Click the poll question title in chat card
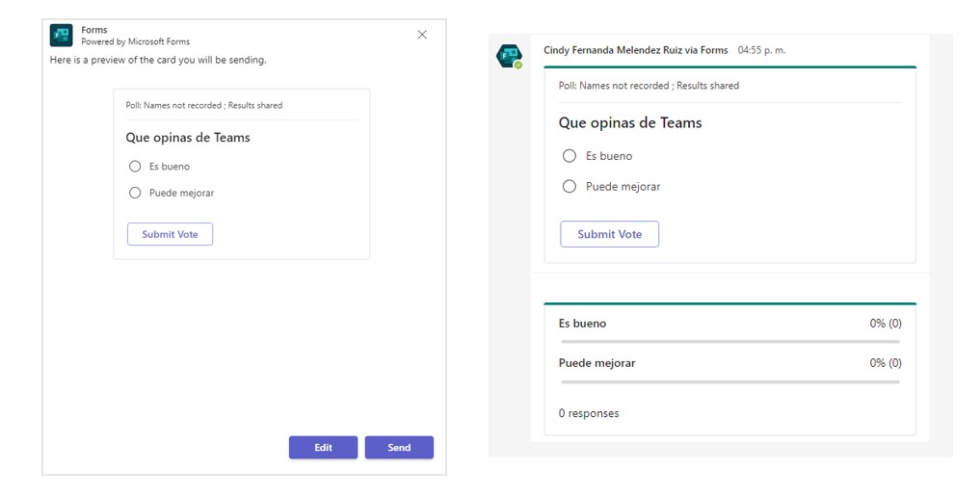 (x=630, y=123)
